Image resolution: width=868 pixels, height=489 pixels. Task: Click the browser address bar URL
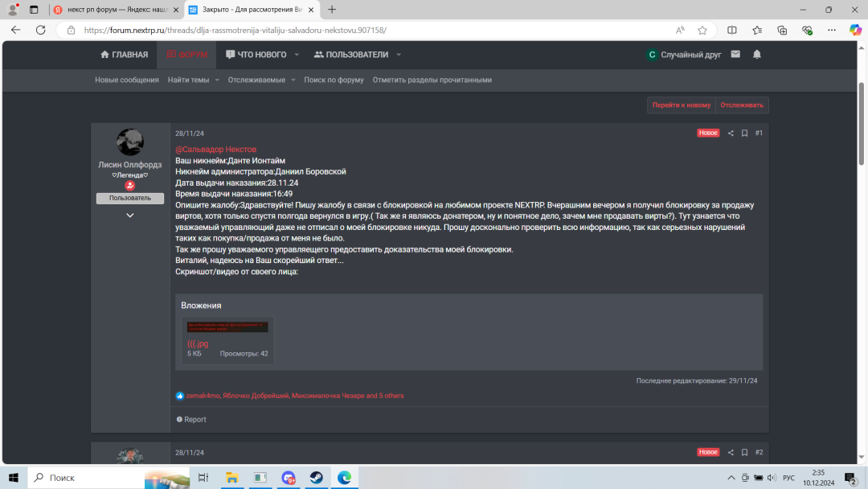pos(235,30)
